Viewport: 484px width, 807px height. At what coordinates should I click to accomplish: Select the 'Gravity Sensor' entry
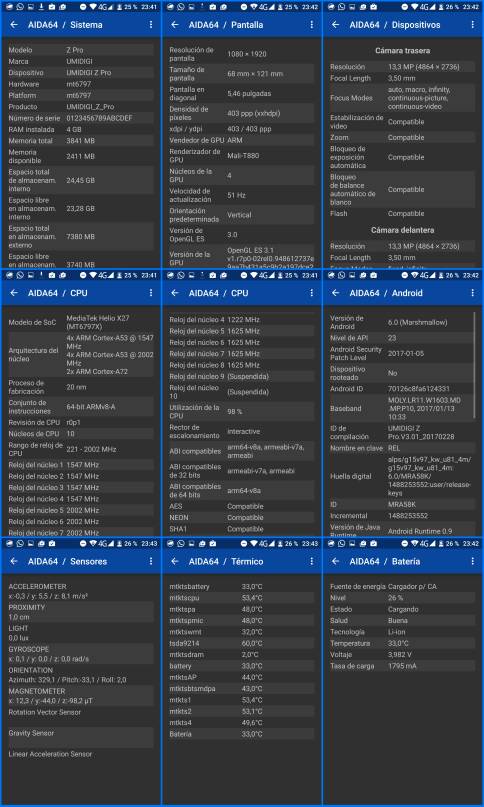pyautogui.click(x=81, y=737)
